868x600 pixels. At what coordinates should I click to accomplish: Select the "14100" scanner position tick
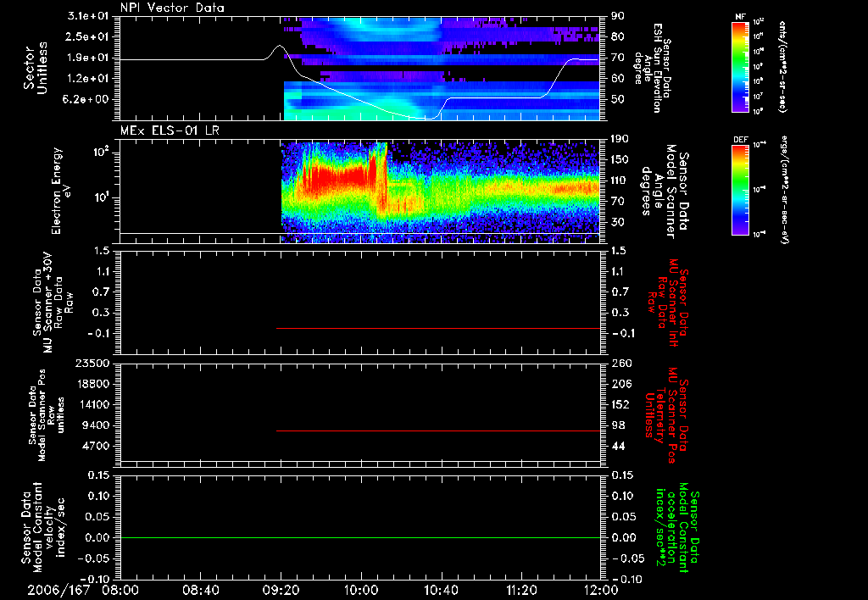click(x=92, y=404)
